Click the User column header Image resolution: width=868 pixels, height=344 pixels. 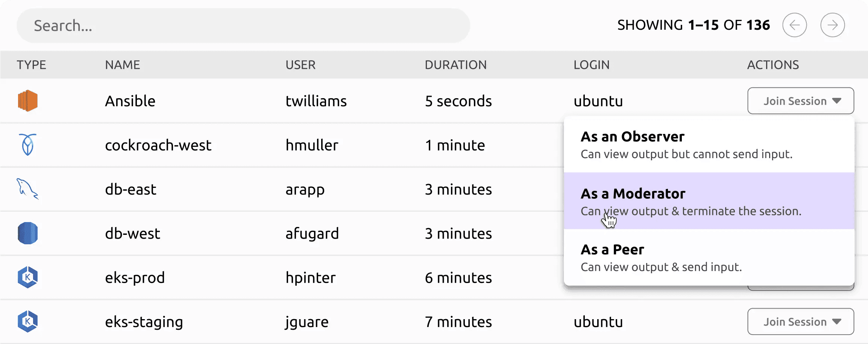tap(300, 65)
